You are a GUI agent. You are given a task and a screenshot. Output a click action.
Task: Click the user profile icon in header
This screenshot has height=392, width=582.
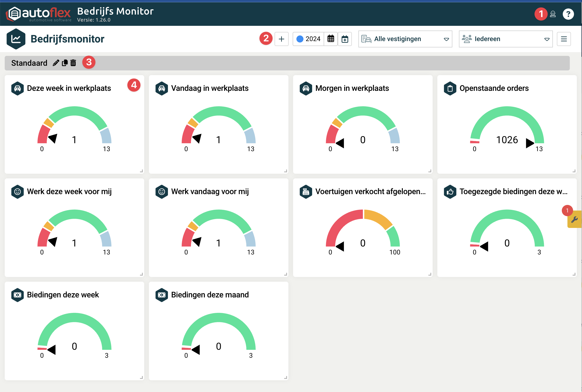tap(553, 14)
